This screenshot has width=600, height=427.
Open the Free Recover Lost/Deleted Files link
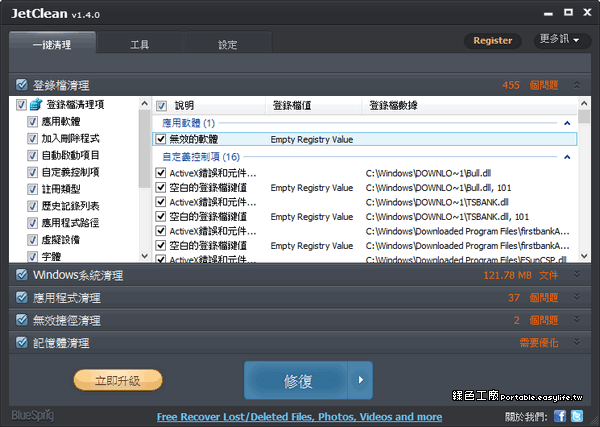[x=300, y=417]
